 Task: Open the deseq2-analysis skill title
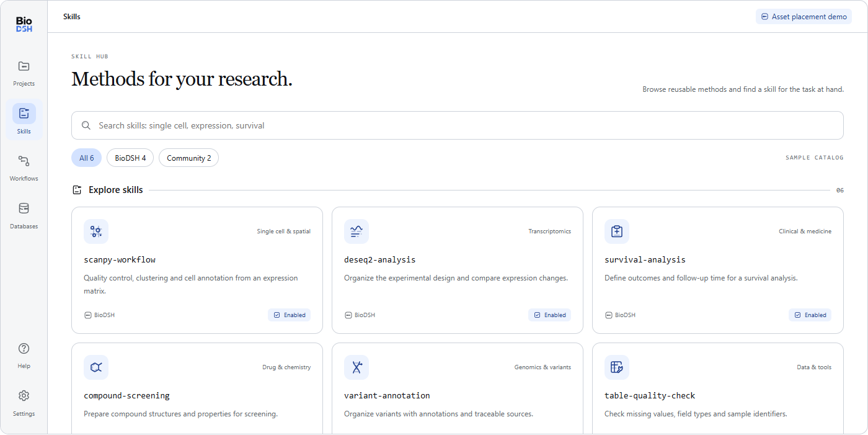(x=380, y=260)
